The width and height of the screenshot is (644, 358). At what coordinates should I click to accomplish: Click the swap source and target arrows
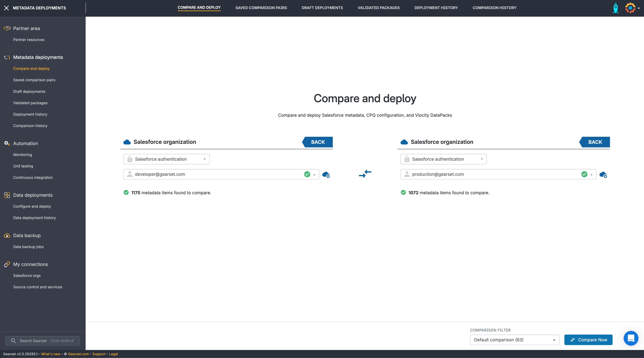(x=365, y=174)
